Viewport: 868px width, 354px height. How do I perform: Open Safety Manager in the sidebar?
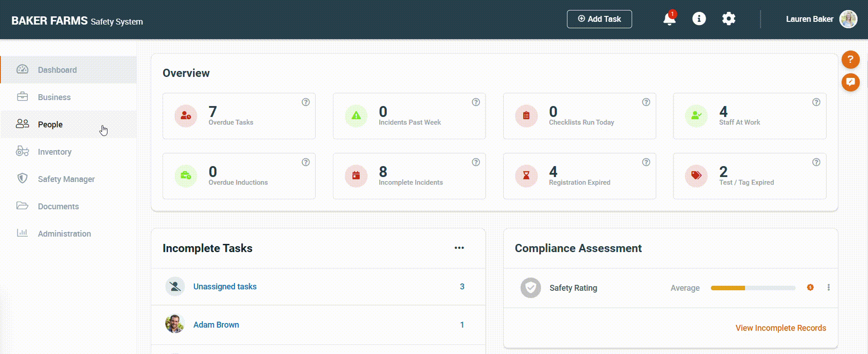pos(66,179)
